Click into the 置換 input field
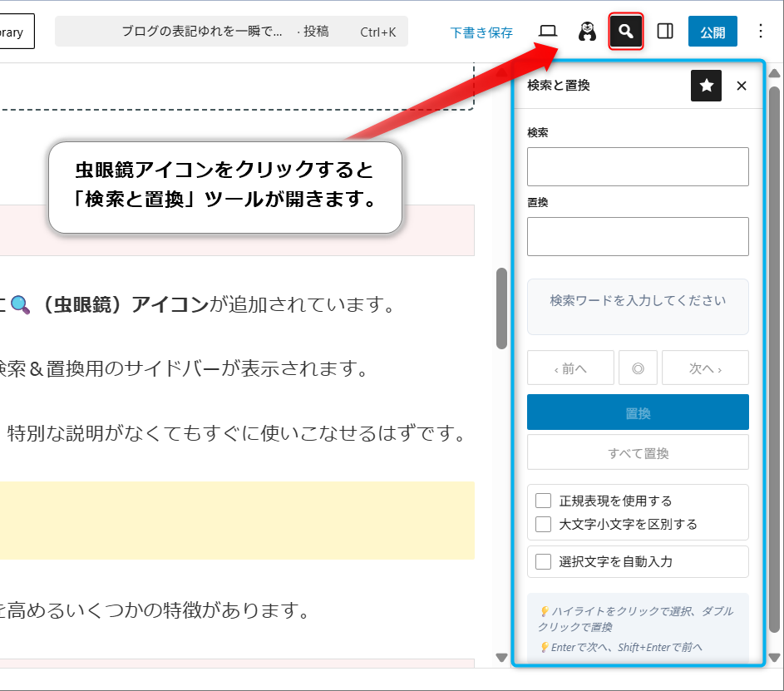This screenshot has width=784, height=691. point(638,236)
